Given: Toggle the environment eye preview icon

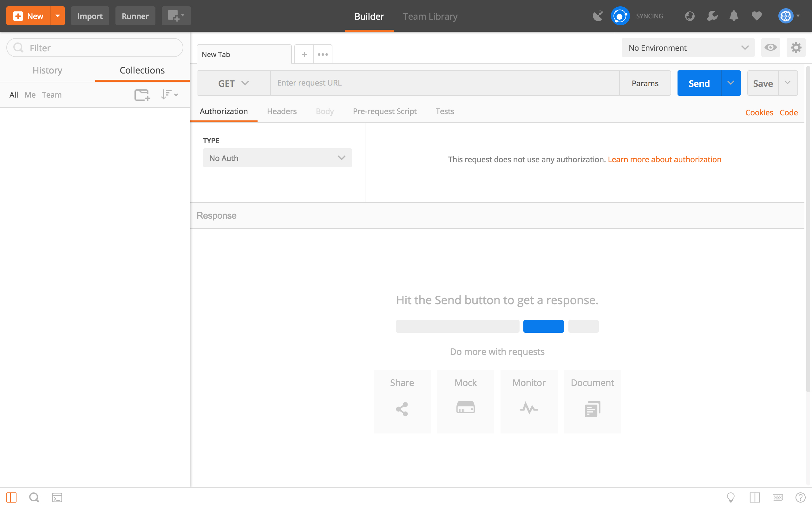Looking at the screenshot, I should pyautogui.click(x=770, y=47).
